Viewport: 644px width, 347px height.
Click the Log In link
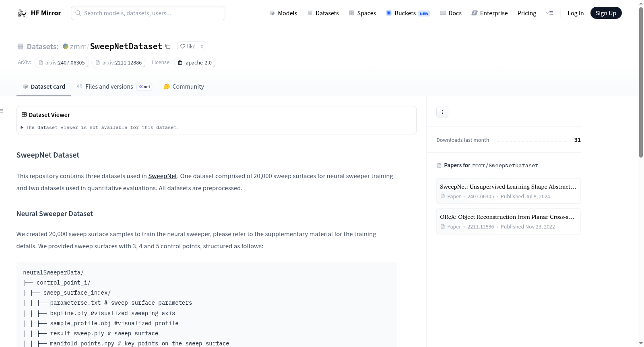tap(576, 13)
